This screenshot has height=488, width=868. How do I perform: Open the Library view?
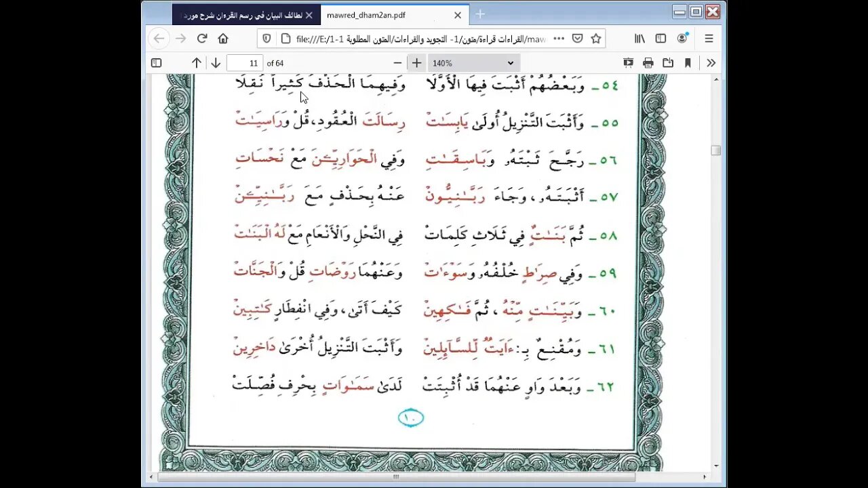tap(639, 39)
